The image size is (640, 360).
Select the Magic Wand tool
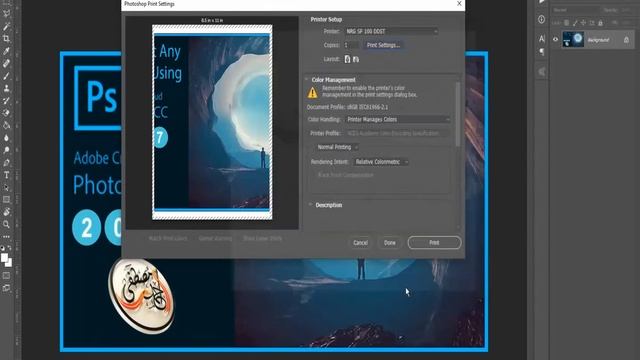[7, 26]
